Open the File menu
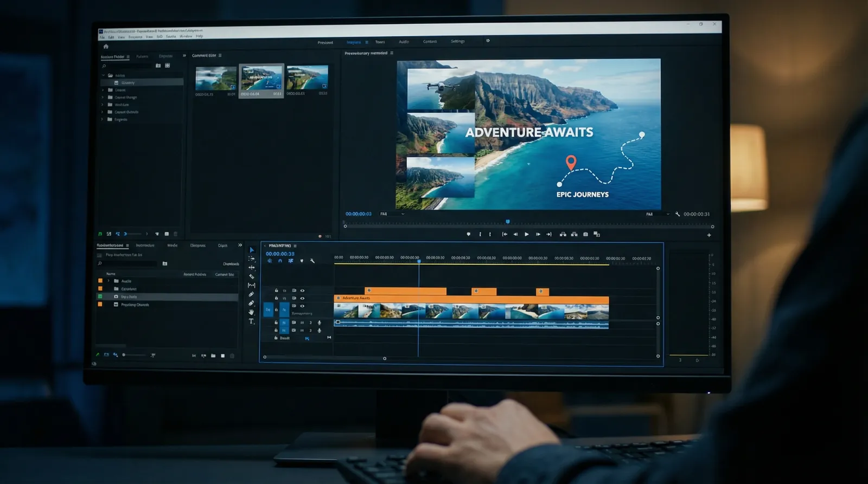The image size is (868, 484). (102, 37)
